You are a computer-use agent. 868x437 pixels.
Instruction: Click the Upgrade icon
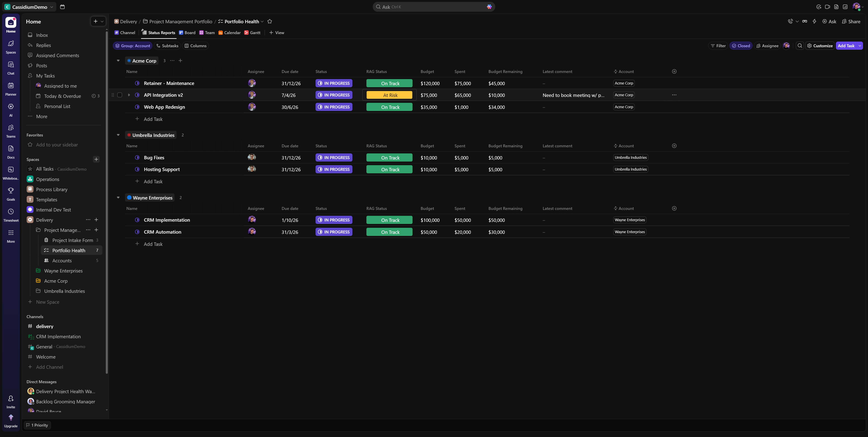(11, 421)
